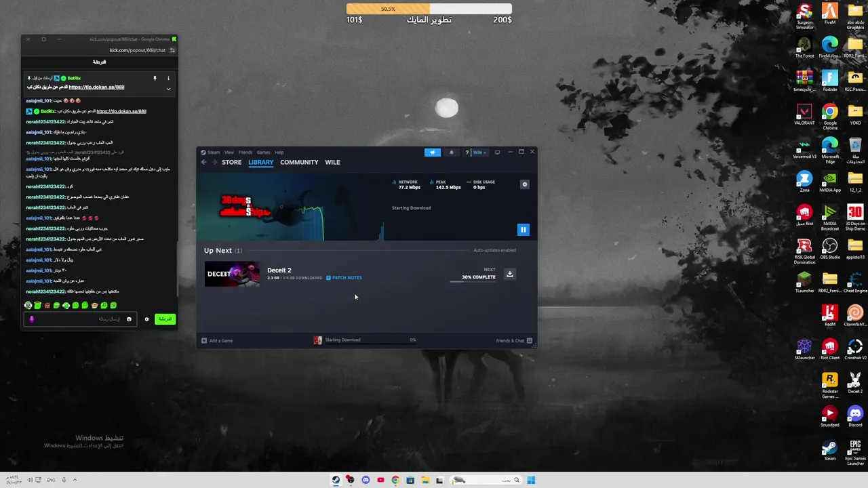The width and height of the screenshot is (868, 488).
Task: Open FiveM desktop shortcut
Action: (x=830, y=14)
